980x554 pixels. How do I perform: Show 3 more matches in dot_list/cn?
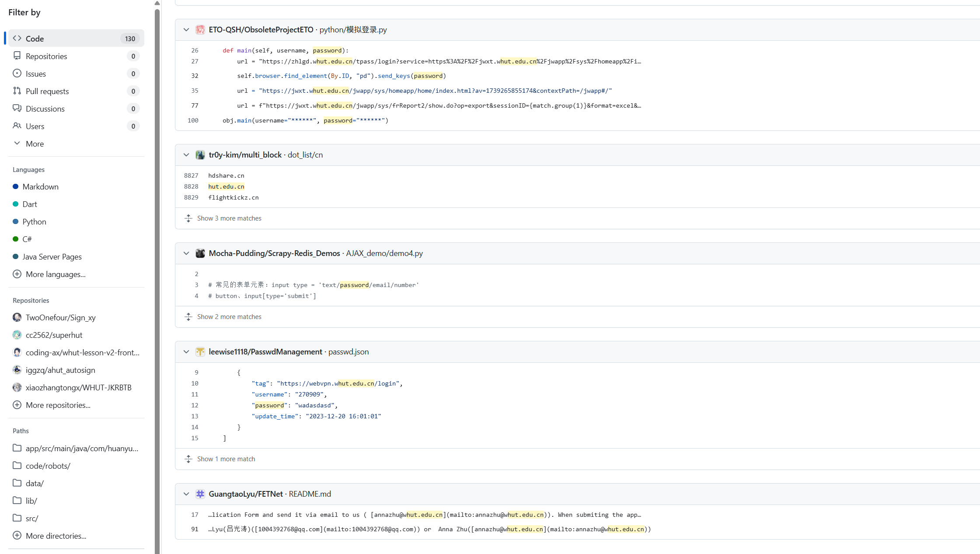[x=229, y=218]
